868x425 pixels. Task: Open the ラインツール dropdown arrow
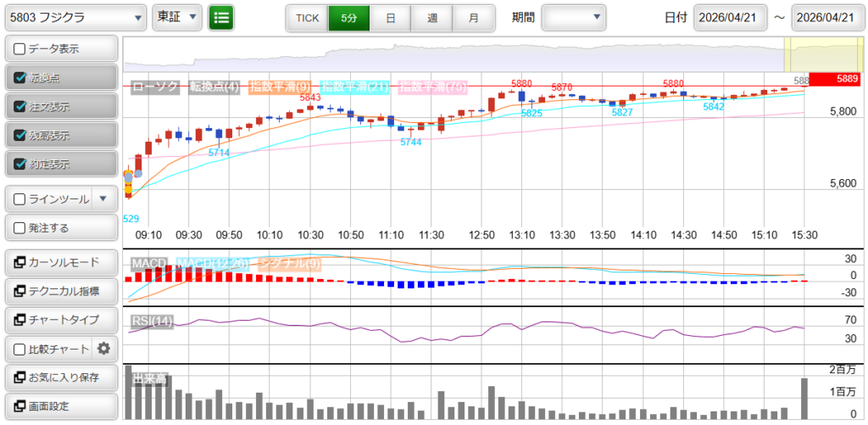[103, 199]
